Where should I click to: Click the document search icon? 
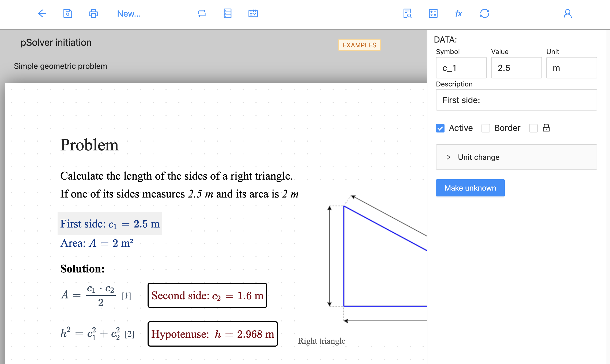click(x=408, y=13)
